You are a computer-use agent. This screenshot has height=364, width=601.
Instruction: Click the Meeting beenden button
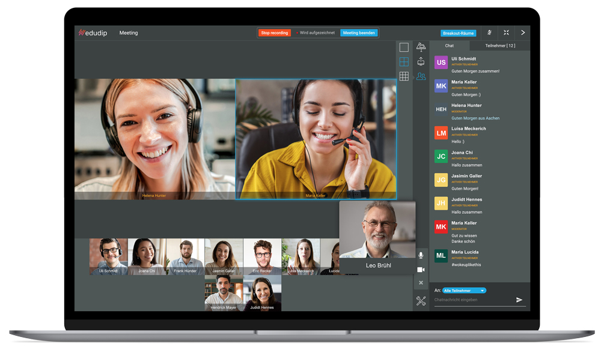(x=359, y=33)
